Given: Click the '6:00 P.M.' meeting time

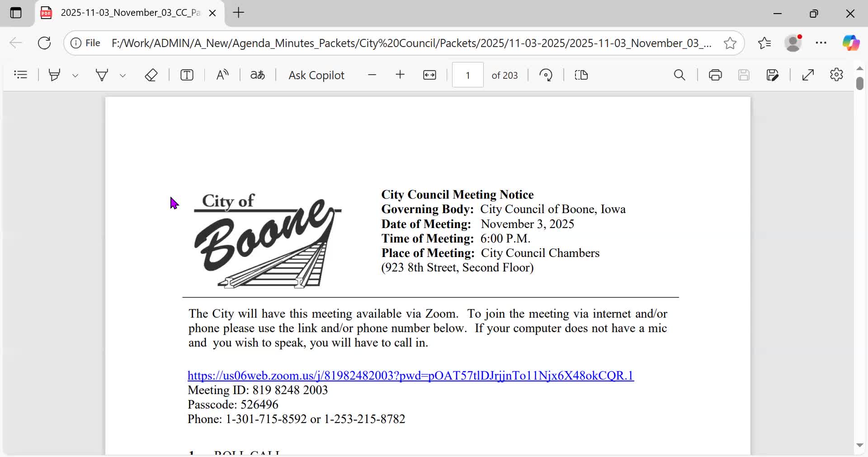Looking at the screenshot, I should [505, 238].
